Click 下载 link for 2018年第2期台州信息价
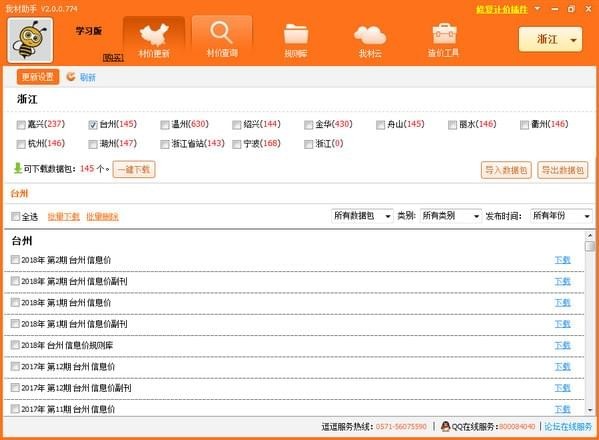The image size is (599, 440). point(562,260)
